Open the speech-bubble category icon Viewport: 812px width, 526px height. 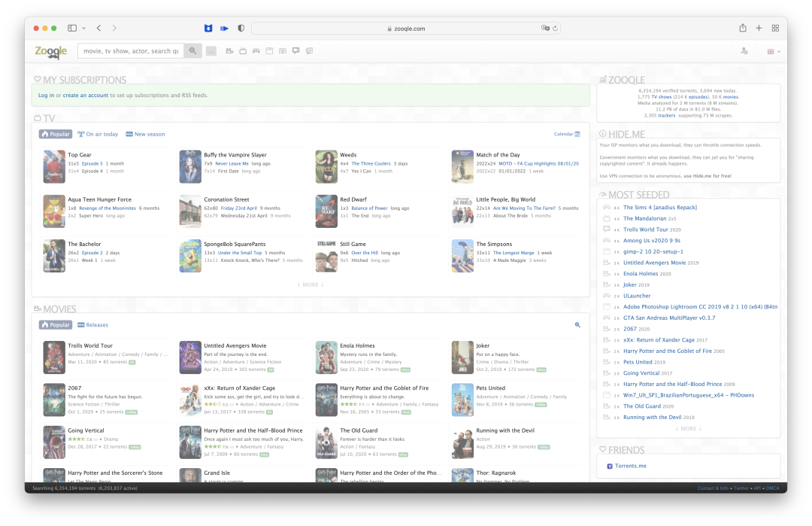tap(295, 50)
